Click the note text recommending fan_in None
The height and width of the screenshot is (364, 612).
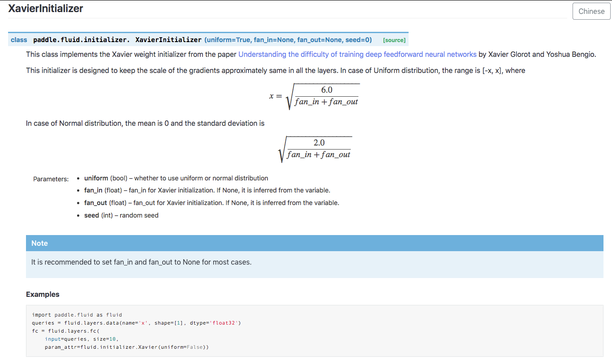pos(142,262)
